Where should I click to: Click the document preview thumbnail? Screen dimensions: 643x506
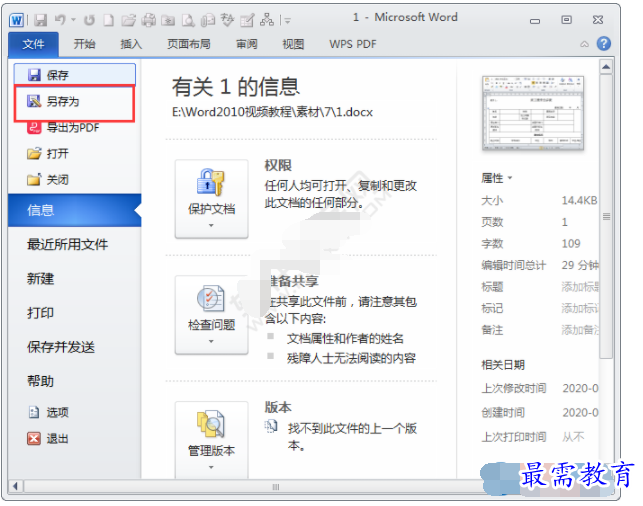coord(533,113)
